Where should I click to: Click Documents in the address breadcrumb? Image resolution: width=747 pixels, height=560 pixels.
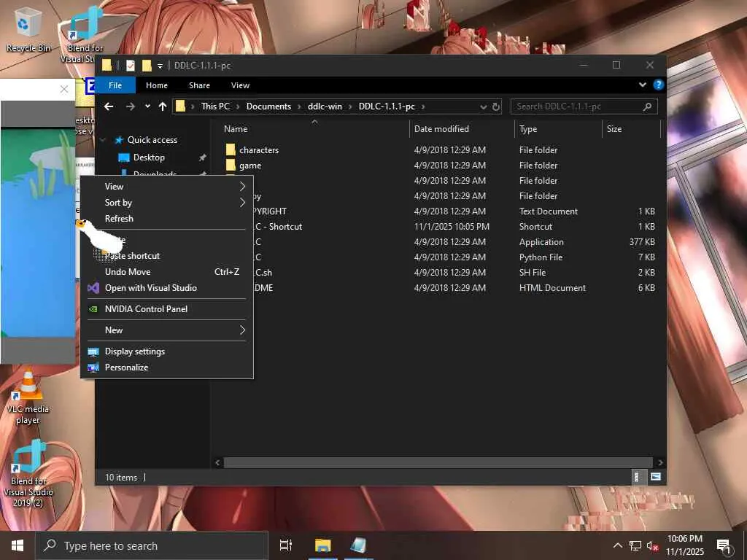click(x=268, y=106)
